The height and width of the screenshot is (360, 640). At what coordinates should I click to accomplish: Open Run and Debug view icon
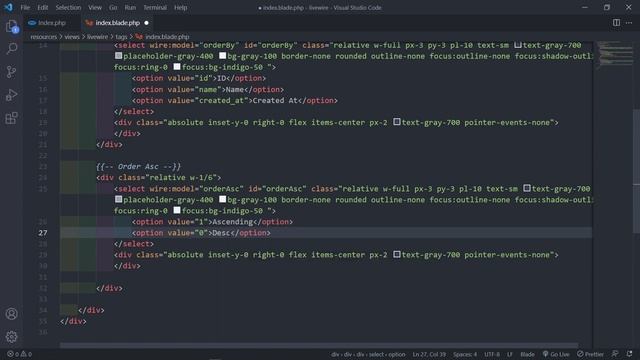click(11, 95)
